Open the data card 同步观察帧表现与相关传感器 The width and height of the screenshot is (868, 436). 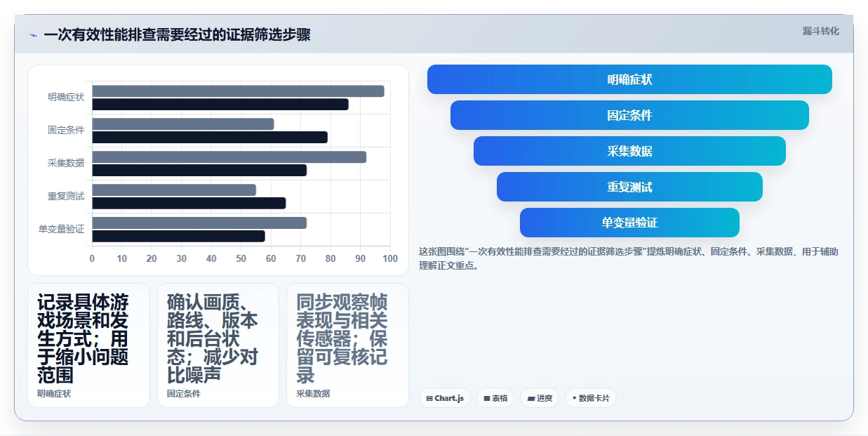click(x=347, y=345)
